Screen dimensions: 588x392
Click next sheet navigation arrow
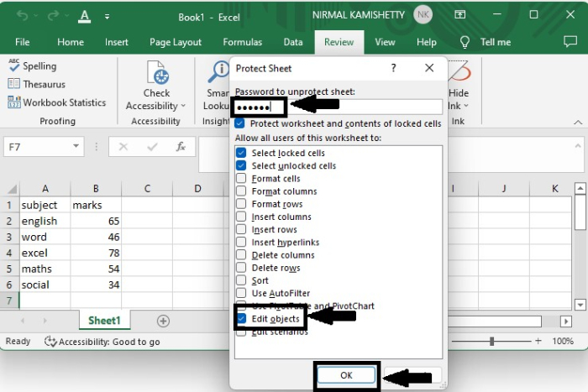click(x=45, y=321)
